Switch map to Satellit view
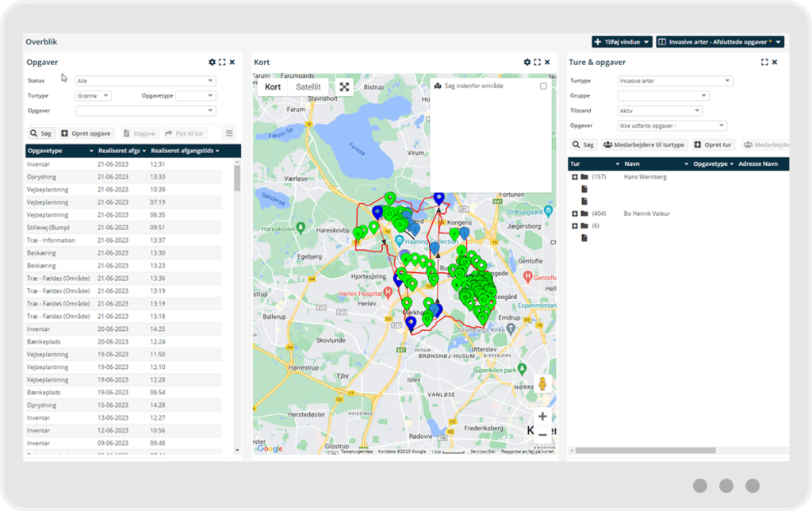812x511 pixels. [x=308, y=87]
